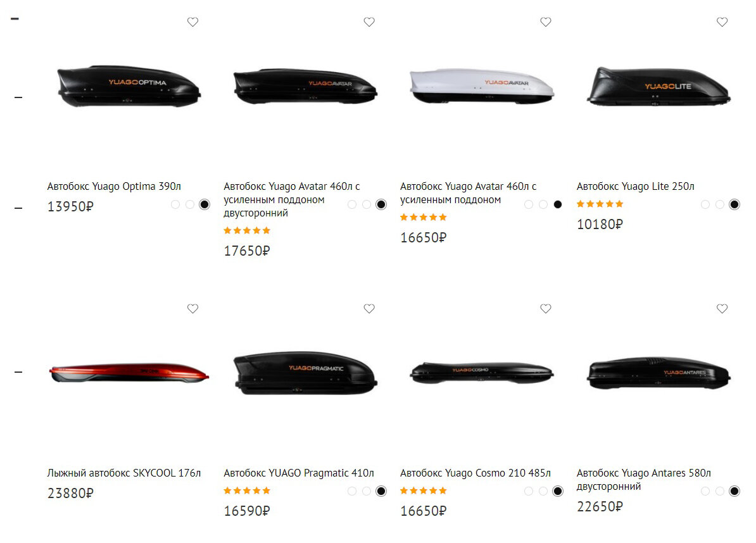Favorite the white Yuago Avatar 460л box
This screenshot has height=543, width=756.
click(546, 22)
